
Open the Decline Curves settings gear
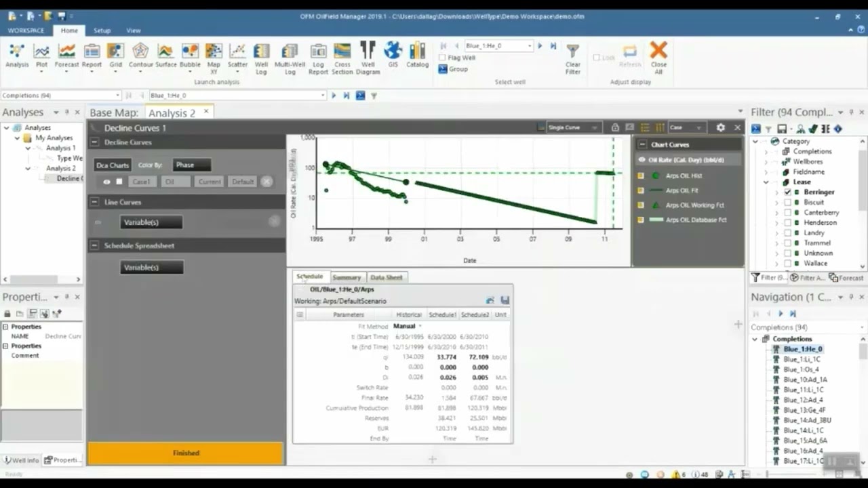721,127
